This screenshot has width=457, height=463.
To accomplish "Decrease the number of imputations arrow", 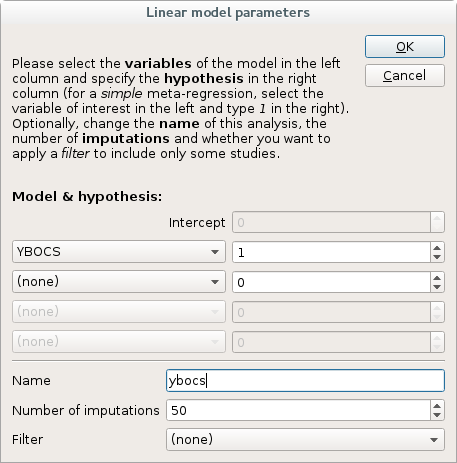I will click(x=437, y=415).
